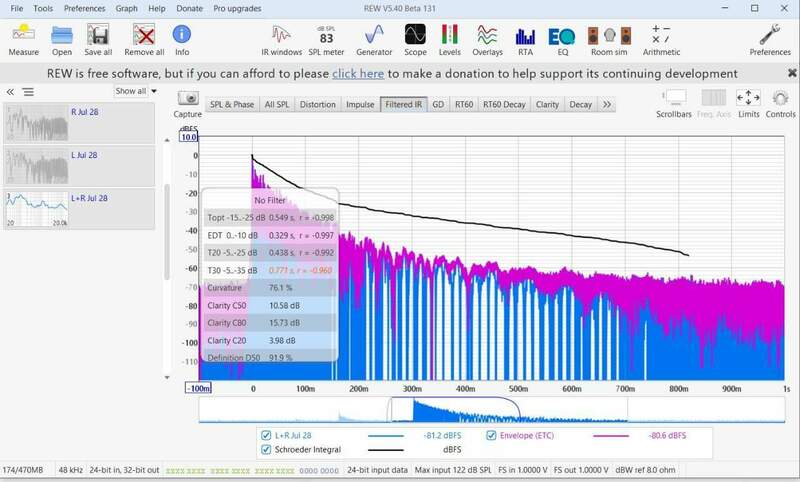Open the Show all dropdown
The width and height of the screenshot is (800, 482).
(x=135, y=91)
